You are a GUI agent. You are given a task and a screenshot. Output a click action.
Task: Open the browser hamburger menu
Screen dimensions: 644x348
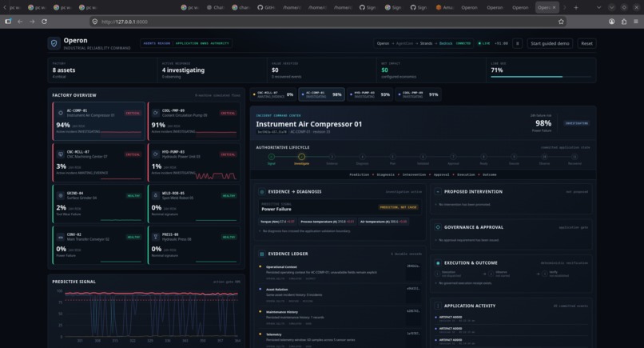click(x=636, y=22)
